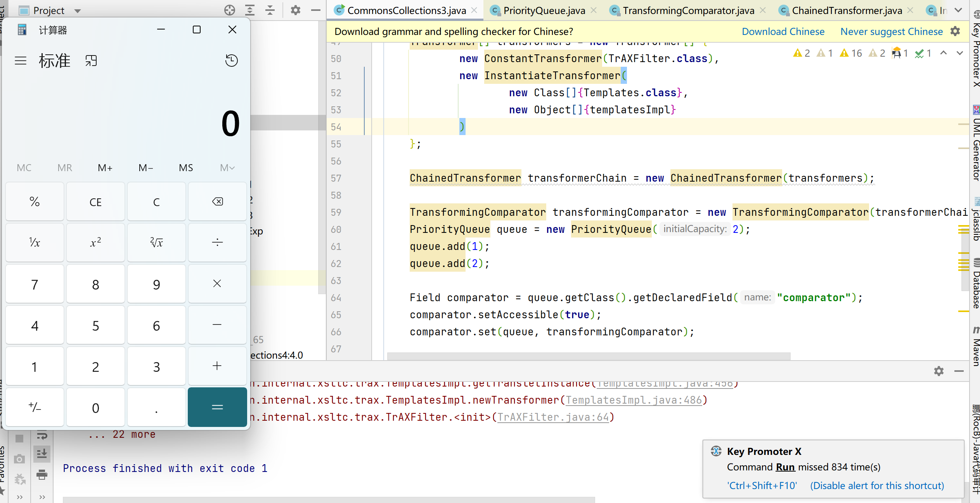This screenshot has height=503, width=980.
Task: Click calculator digit 7
Action: coord(35,284)
